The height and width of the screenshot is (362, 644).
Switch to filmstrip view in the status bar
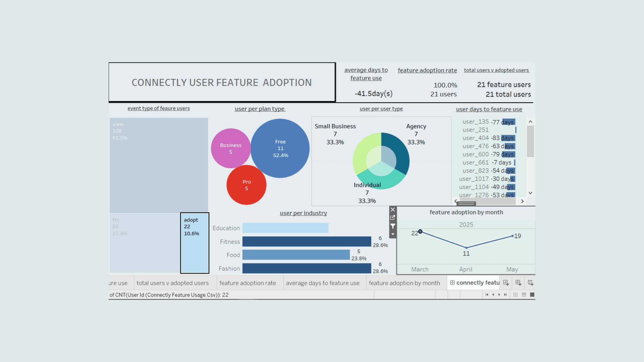click(524, 295)
